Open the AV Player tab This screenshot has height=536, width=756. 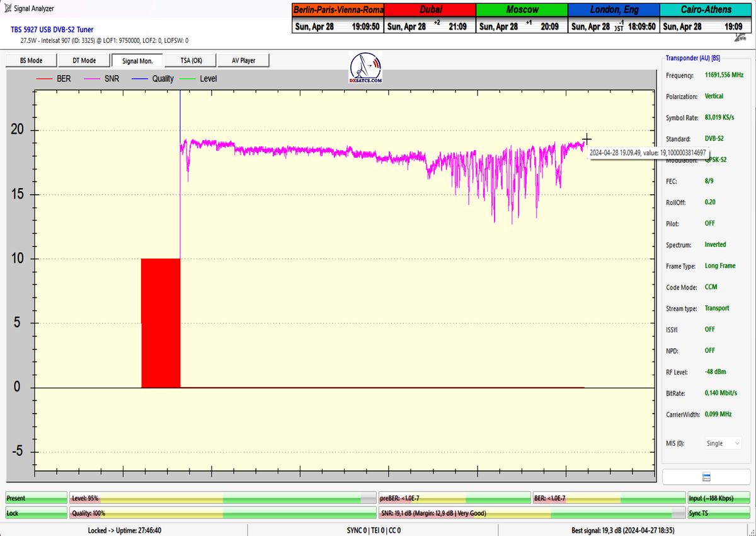click(243, 61)
